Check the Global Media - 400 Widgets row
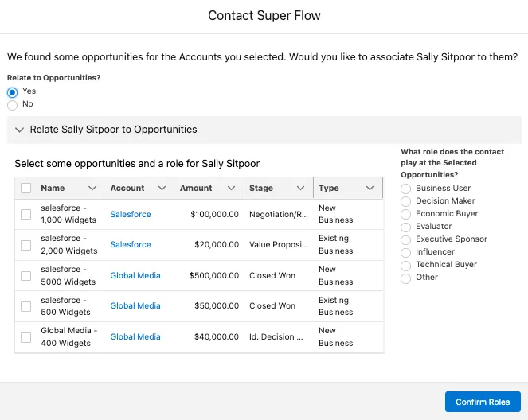This screenshot has height=420, width=528. pos(26,337)
